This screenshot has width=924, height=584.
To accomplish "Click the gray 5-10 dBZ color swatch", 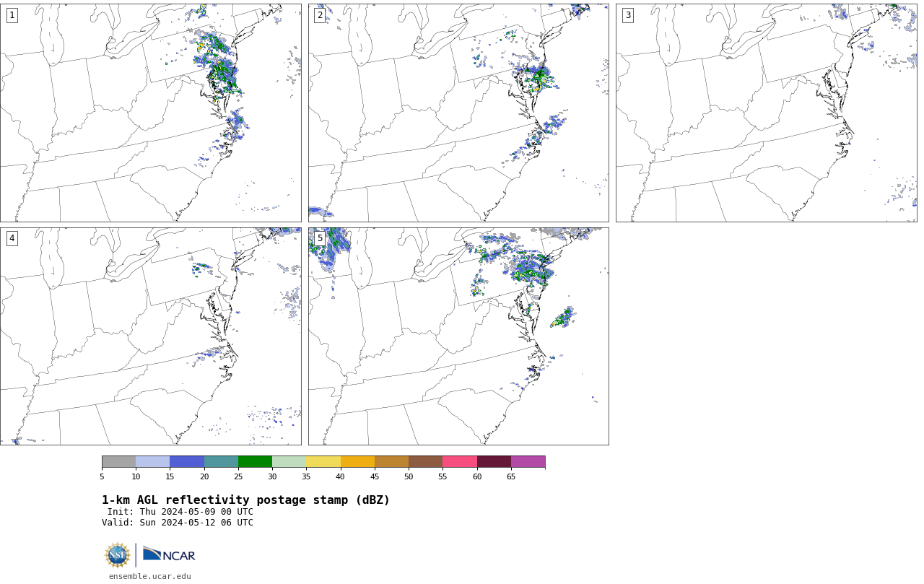I will tap(118, 462).
